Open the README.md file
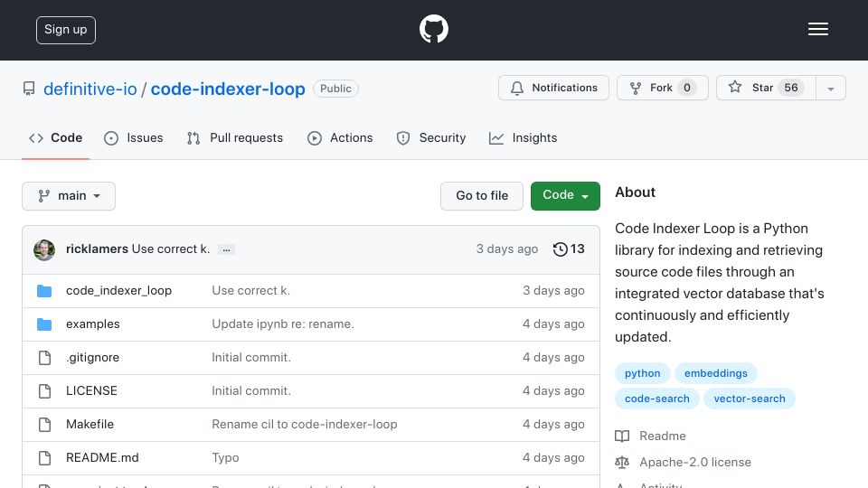The height and width of the screenshot is (488, 868). (102, 457)
